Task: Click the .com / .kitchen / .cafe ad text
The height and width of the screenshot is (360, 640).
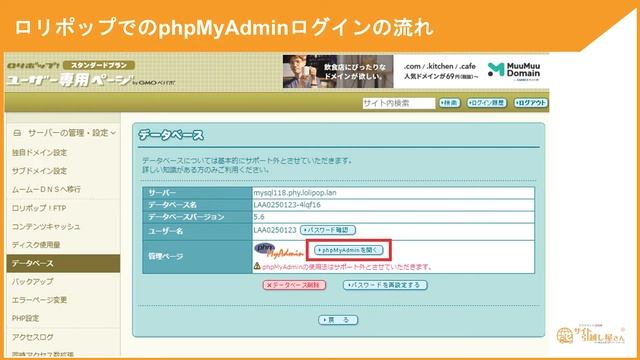Action: pos(440,66)
